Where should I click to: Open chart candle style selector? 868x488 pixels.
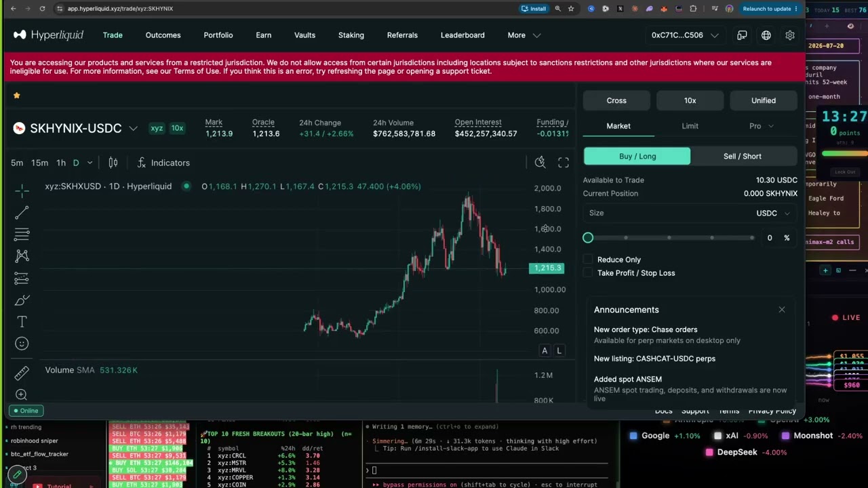point(113,163)
